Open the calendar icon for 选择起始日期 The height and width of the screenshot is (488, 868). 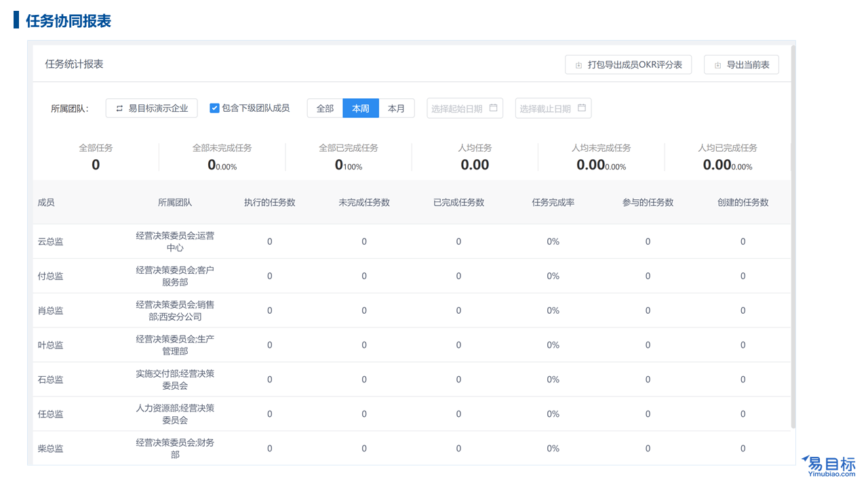(493, 108)
